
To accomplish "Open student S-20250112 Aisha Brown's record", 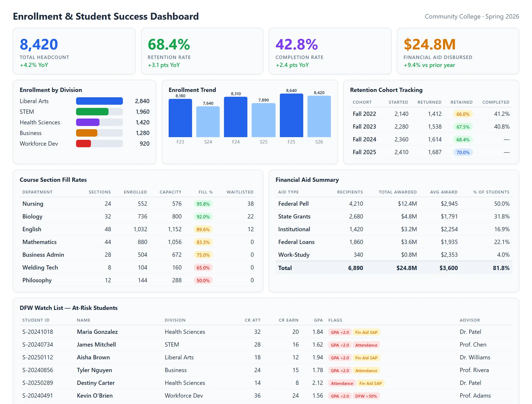I will coord(38,357).
